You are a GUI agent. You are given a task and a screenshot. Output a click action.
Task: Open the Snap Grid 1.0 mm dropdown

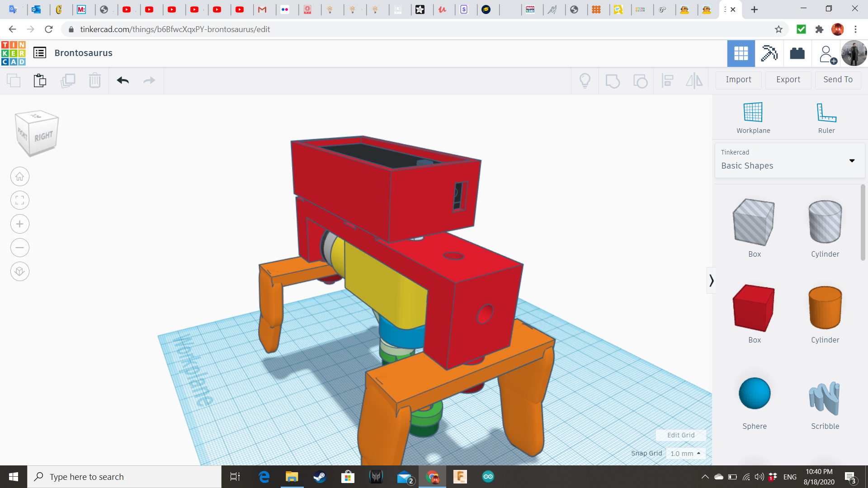coord(685,453)
